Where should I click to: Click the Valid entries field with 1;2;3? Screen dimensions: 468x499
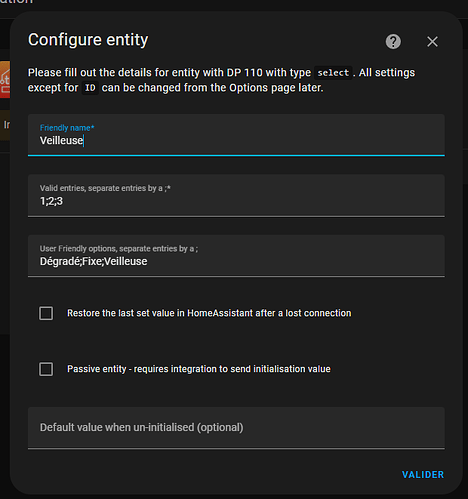pos(236,196)
